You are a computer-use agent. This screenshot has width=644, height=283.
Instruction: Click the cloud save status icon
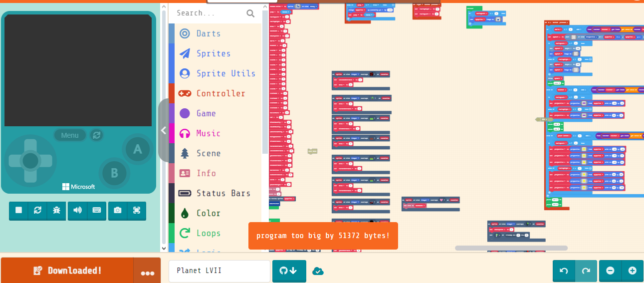(318, 271)
